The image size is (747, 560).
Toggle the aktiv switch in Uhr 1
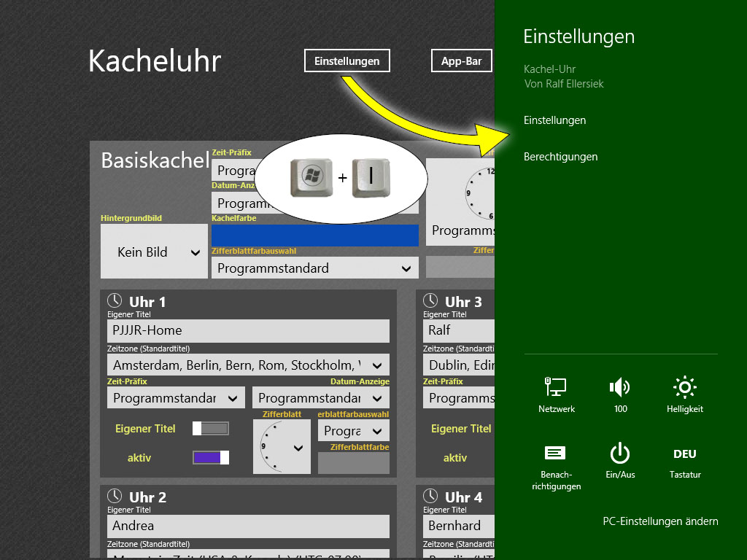tap(211, 458)
